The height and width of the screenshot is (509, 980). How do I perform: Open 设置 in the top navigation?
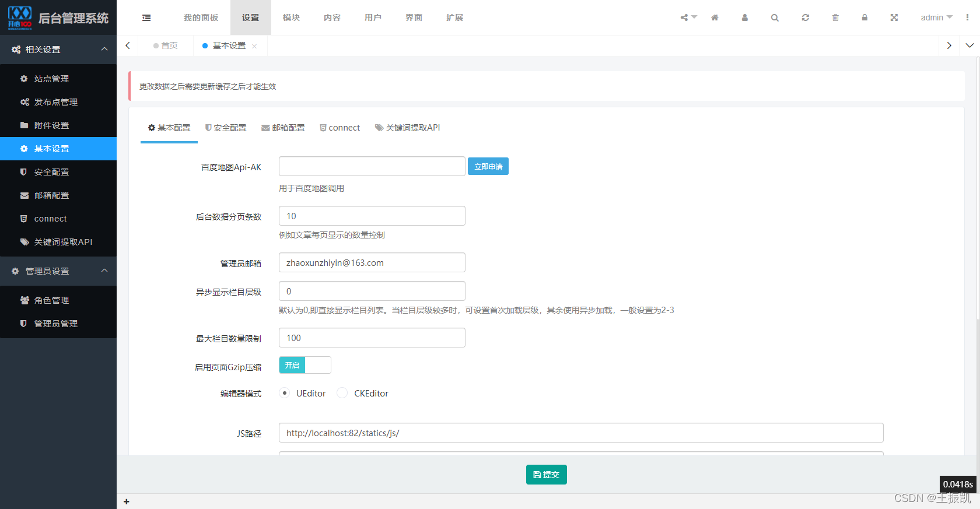[251, 17]
